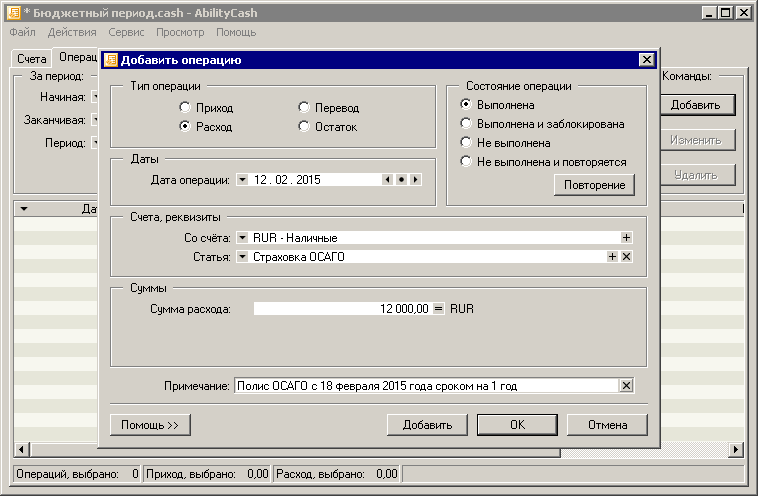Image resolution: width=758 pixels, height=496 pixels.
Task: Select Выполнена и заблокирована state
Action: pyautogui.click(x=466, y=124)
